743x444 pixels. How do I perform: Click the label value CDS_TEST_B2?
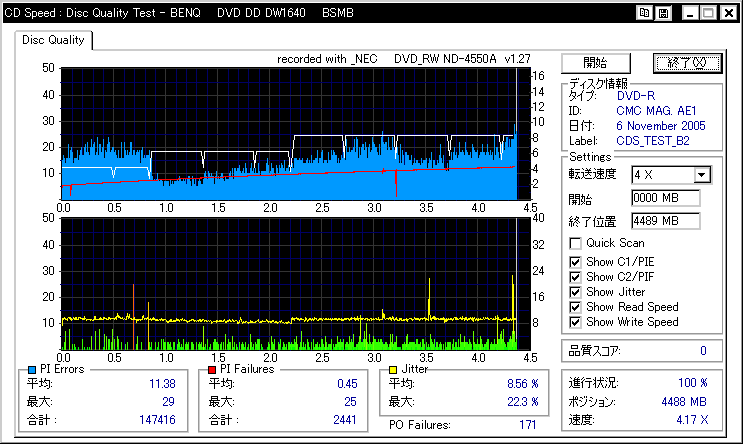[x=652, y=141]
